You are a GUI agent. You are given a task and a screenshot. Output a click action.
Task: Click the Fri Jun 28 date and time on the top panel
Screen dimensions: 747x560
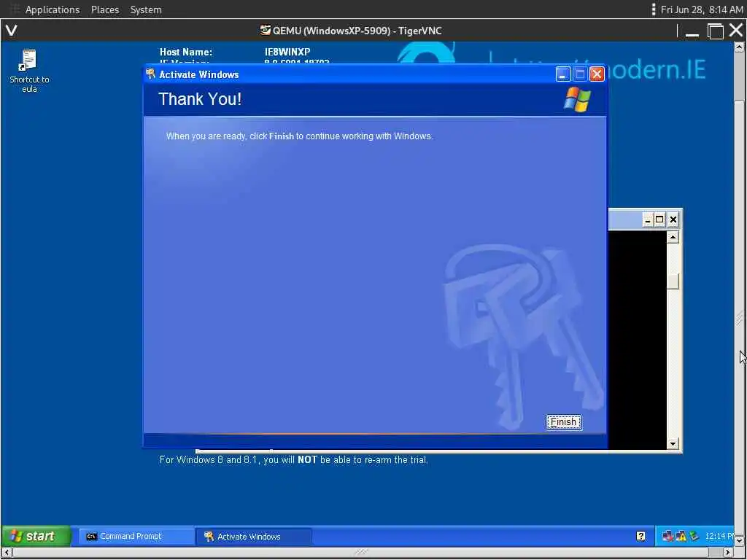pos(701,9)
